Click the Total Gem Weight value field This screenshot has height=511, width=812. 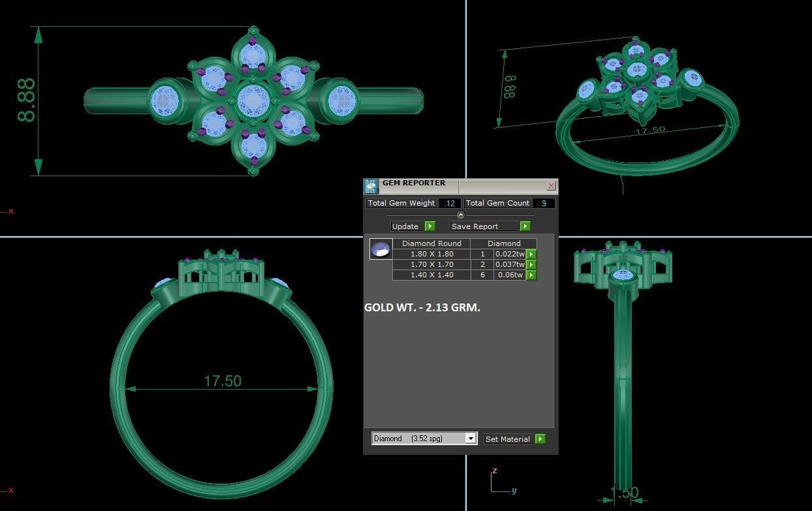449,203
